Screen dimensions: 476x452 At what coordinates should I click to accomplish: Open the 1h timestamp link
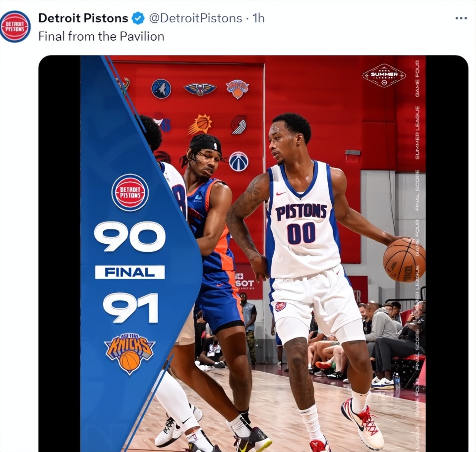click(x=258, y=18)
